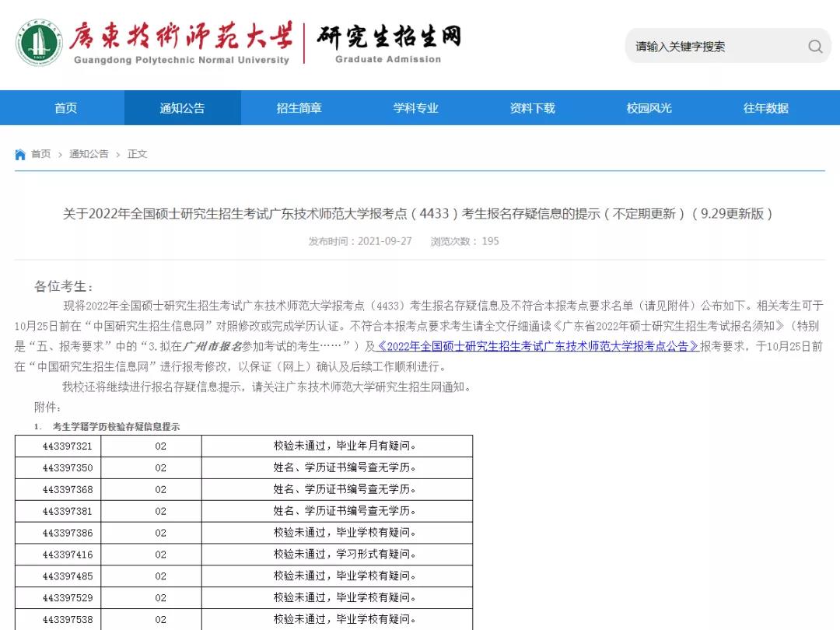The image size is (840, 630).
Task: Click the greeting text 各位考生：
Action: (x=64, y=286)
